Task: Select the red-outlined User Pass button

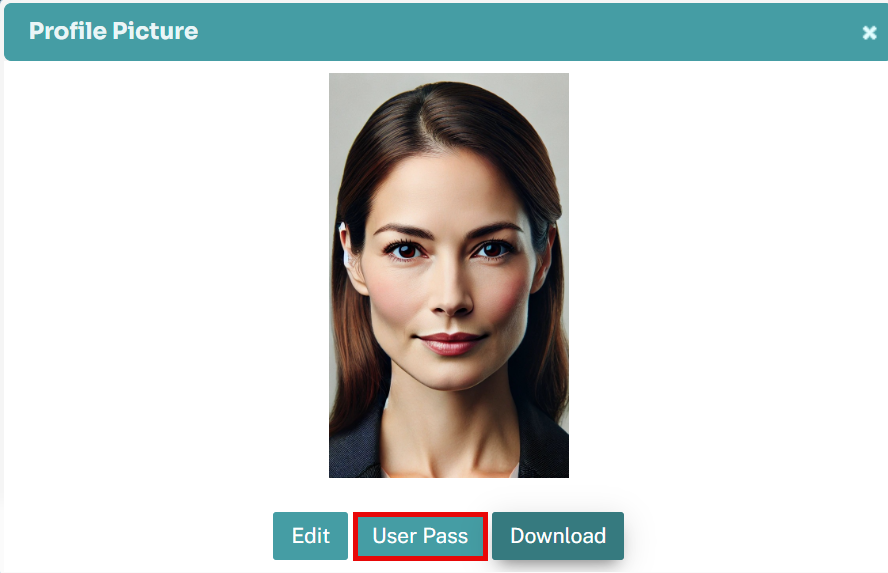Action: tap(420, 536)
